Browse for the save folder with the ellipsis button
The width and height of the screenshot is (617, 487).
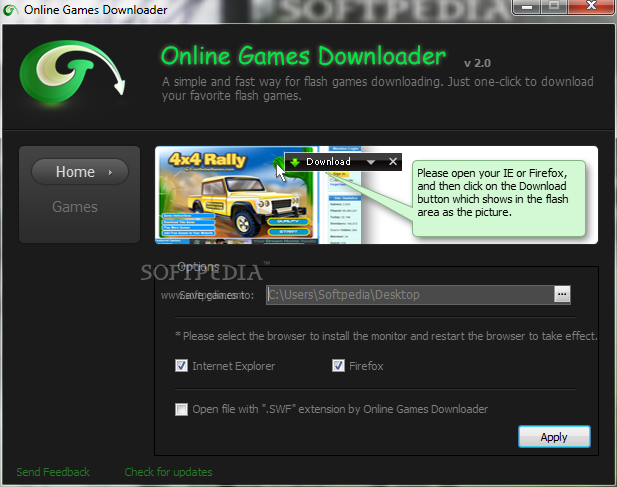562,294
